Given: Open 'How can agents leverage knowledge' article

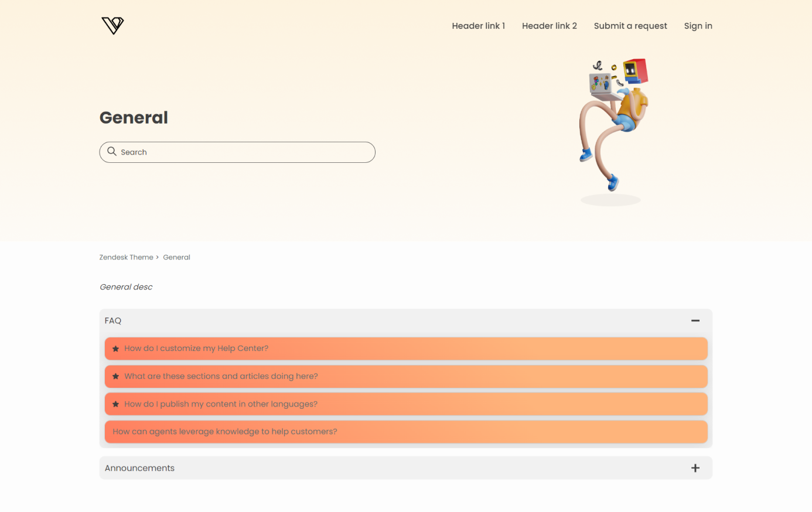Looking at the screenshot, I should (x=225, y=432).
